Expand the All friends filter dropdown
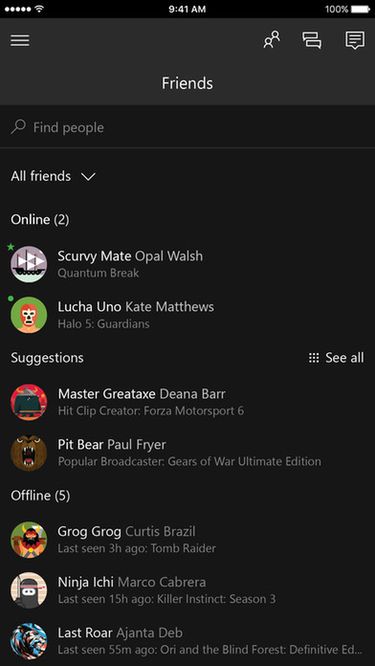This screenshot has height=666, width=375. [54, 176]
